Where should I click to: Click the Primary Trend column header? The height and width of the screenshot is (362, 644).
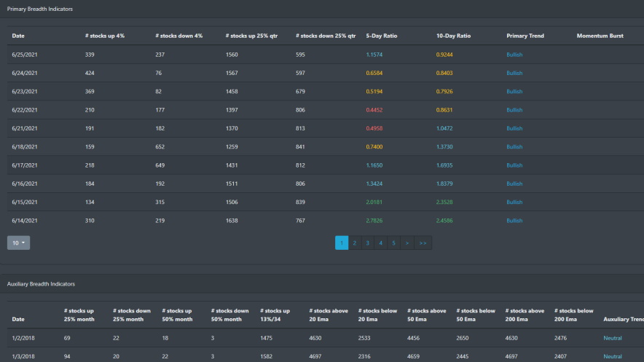525,36
